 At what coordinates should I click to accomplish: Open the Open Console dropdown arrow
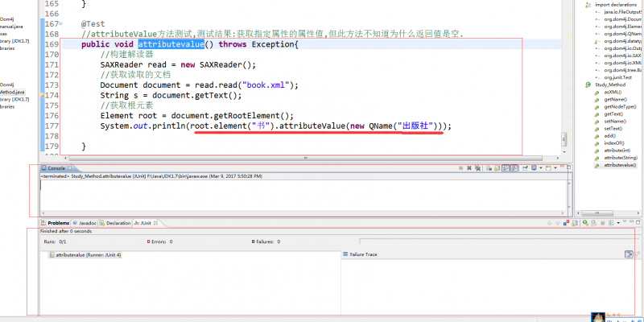[x=555, y=168]
